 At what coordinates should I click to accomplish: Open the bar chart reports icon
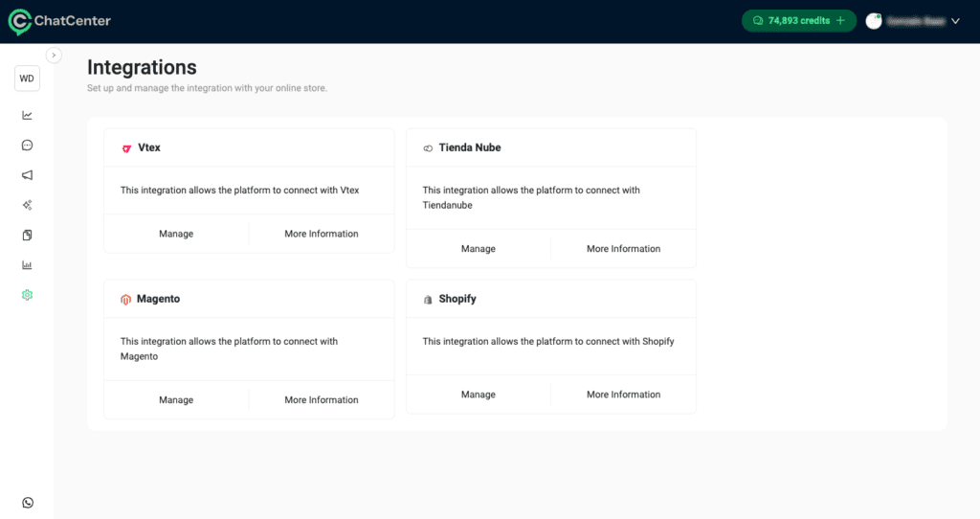coord(27,265)
